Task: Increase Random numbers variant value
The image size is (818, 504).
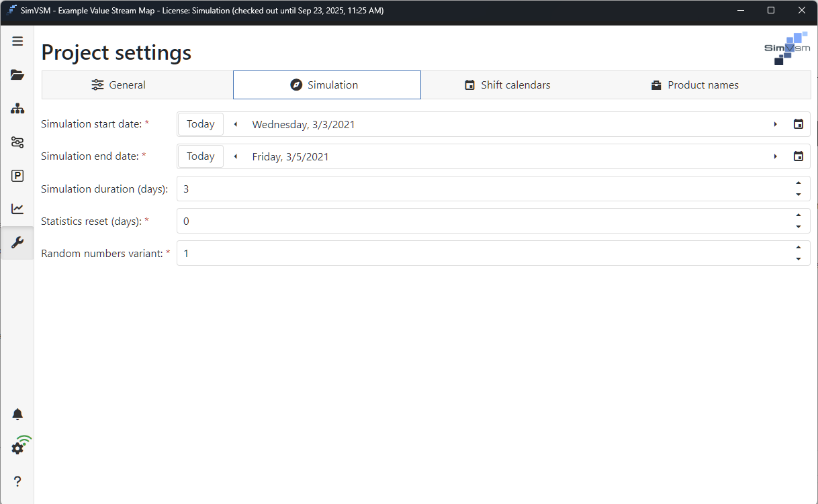Action: pos(798,248)
